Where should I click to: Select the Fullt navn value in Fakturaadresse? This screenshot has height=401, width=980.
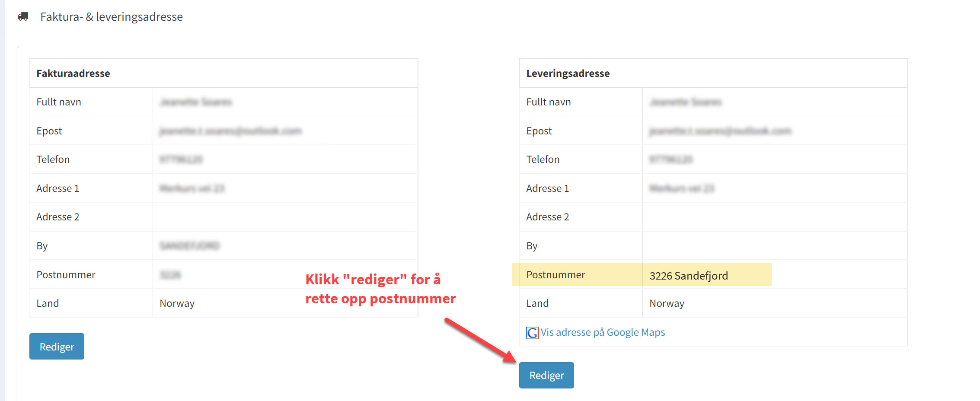pyautogui.click(x=196, y=102)
